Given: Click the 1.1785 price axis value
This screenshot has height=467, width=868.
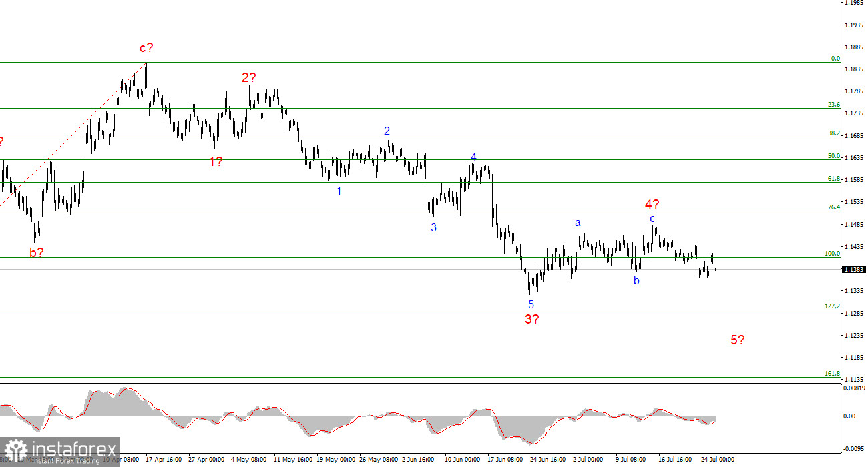Looking at the screenshot, I should point(854,91).
